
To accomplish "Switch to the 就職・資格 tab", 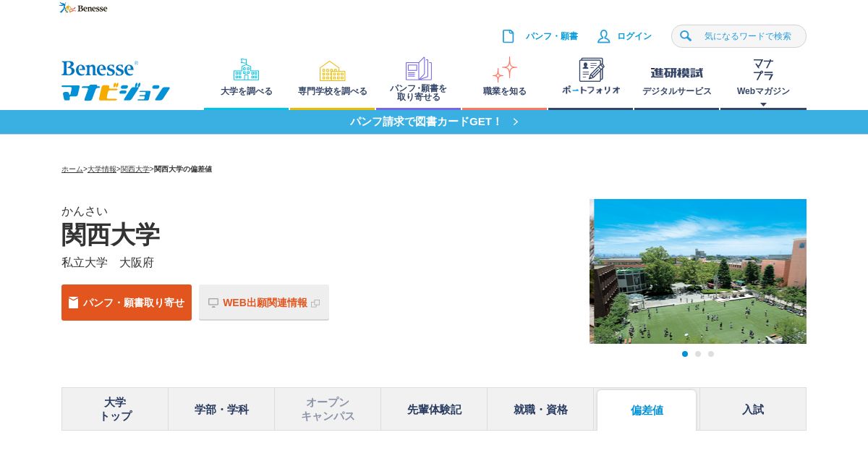I will pyautogui.click(x=540, y=409).
